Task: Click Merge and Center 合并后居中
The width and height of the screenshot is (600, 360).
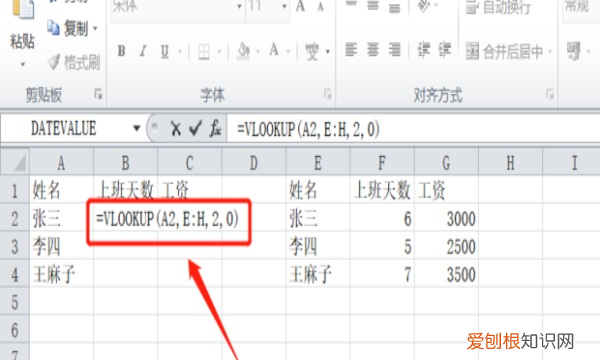Action: click(504, 51)
